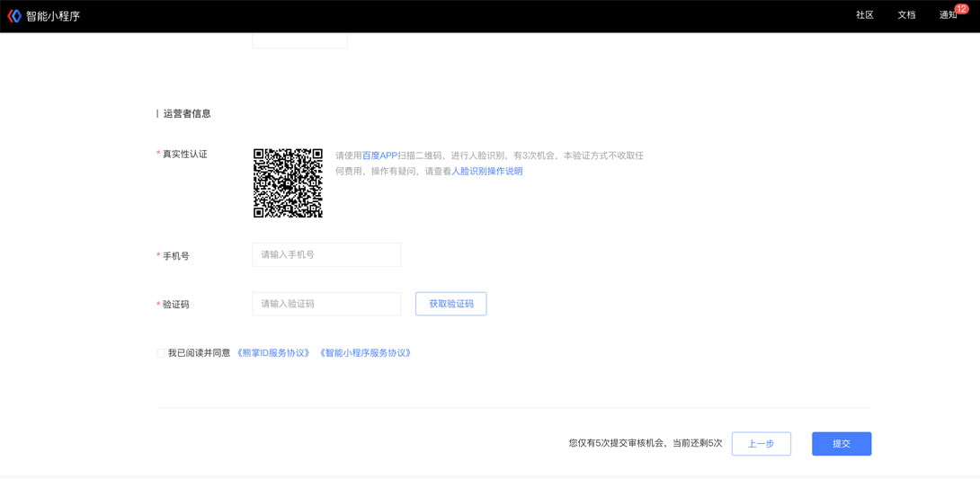
Task: Tick the 我已阅读并同意 agreement checkbox
Action: [x=161, y=353]
